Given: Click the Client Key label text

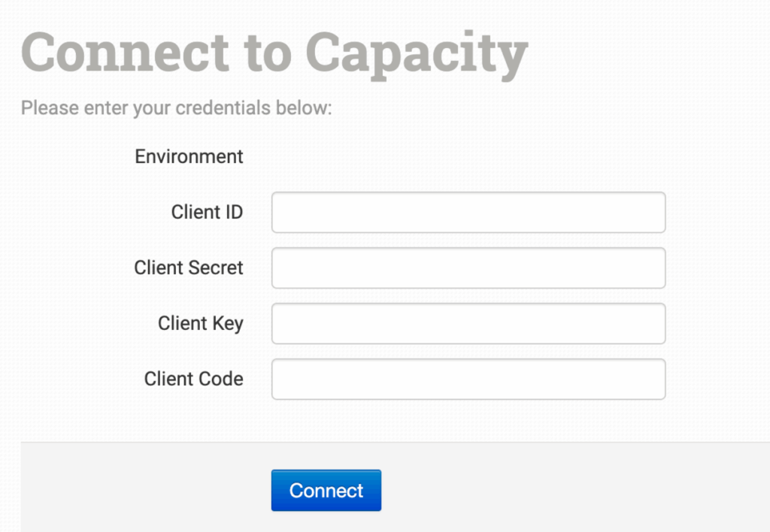Looking at the screenshot, I should point(200,323).
